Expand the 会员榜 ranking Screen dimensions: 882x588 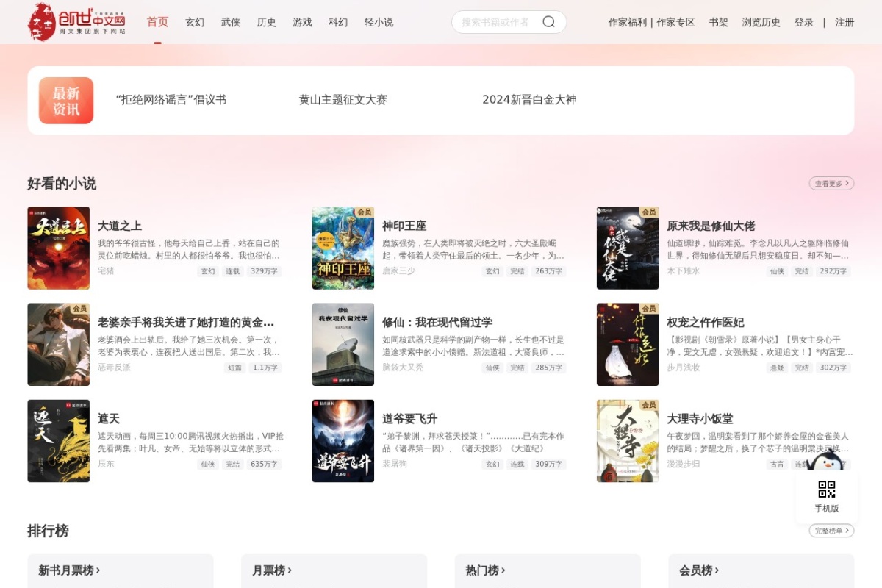coord(699,570)
